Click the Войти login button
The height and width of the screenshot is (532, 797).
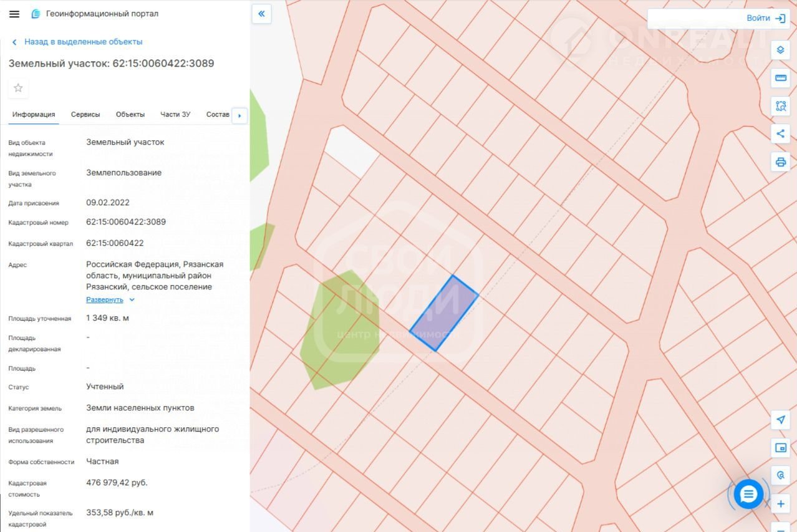point(765,18)
